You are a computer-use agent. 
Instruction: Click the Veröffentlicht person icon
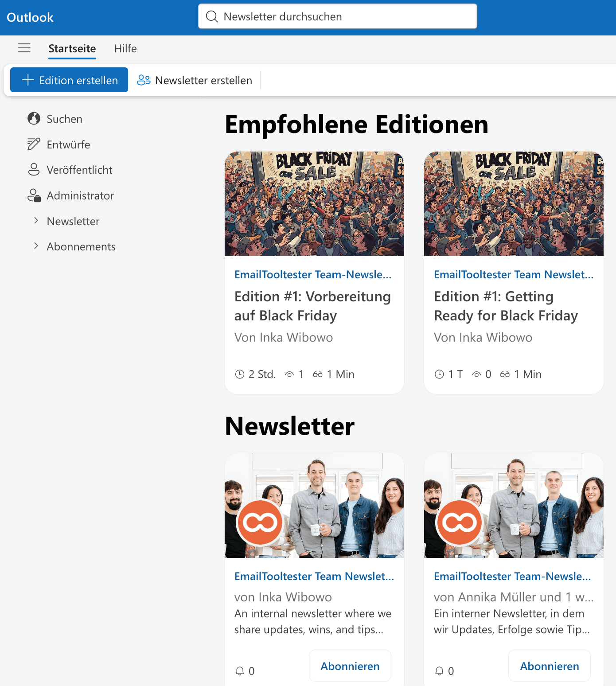point(33,169)
